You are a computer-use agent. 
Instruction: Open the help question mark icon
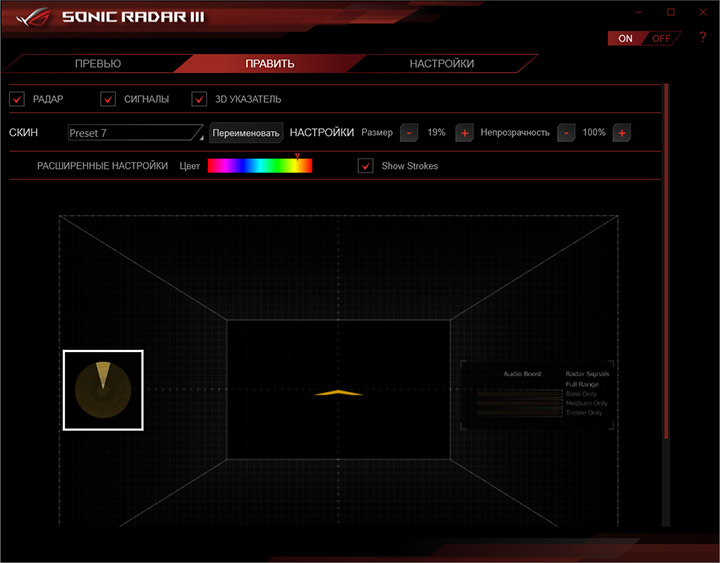[x=702, y=37]
